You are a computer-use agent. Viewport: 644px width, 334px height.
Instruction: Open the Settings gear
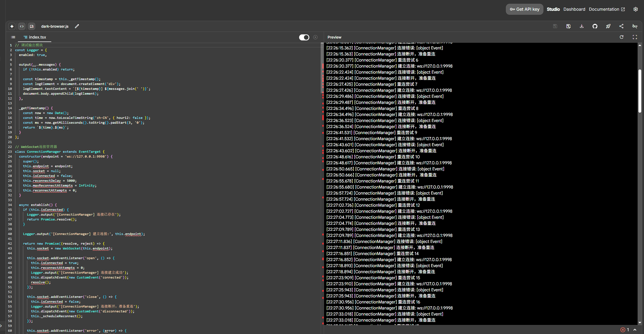pyautogui.click(x=636, y=9)
